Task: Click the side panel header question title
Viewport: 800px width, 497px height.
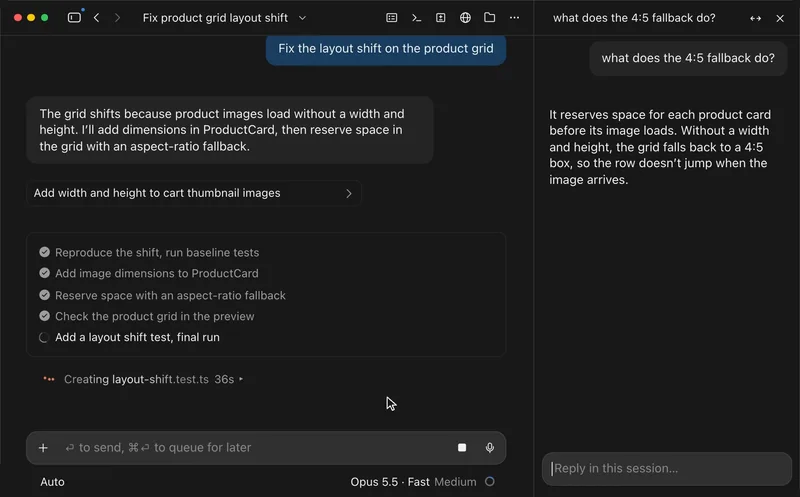Action: click(x=634, y=18)
